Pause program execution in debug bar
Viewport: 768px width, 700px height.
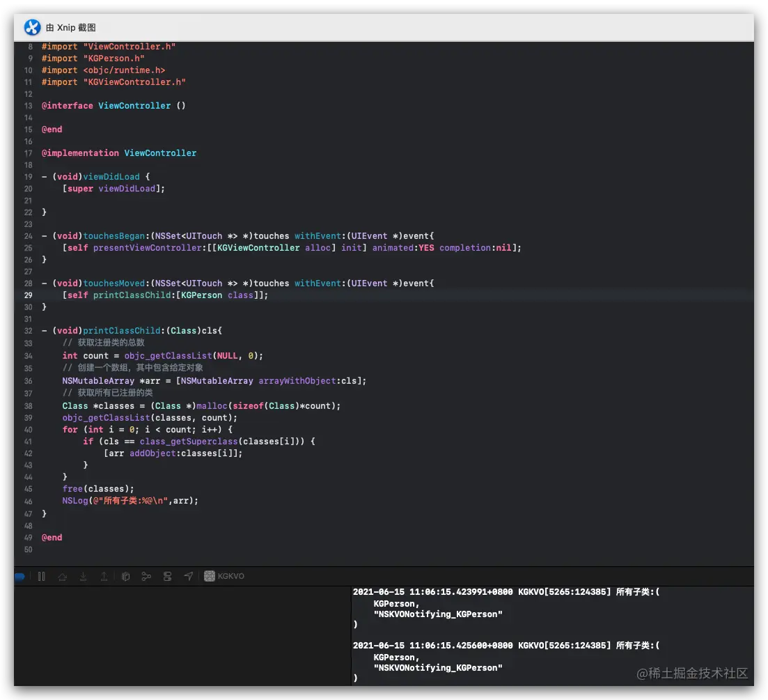coord(42,577)
